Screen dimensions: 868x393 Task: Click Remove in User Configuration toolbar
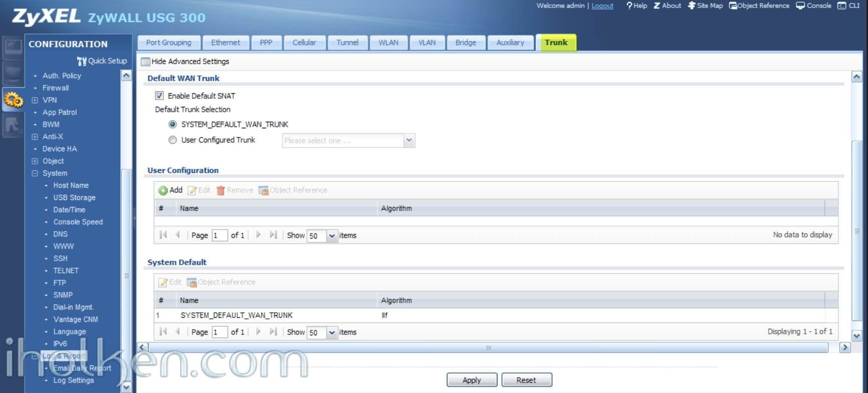pos(235,190)
